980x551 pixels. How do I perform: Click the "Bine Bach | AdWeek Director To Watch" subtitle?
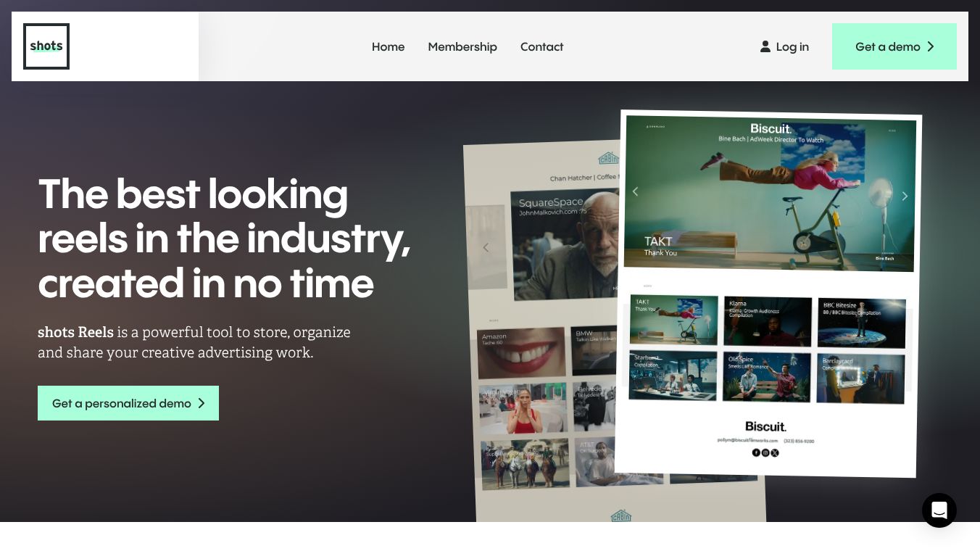click(x=771, y=139)
